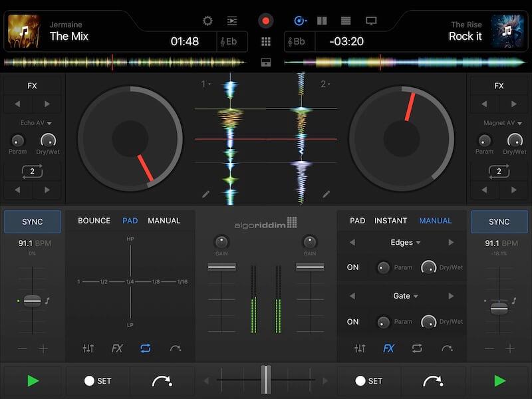The width and height of the screenshot is (532, 399).
Task: Enable the Edges effect ON toggle
Action: click(355, 267)
